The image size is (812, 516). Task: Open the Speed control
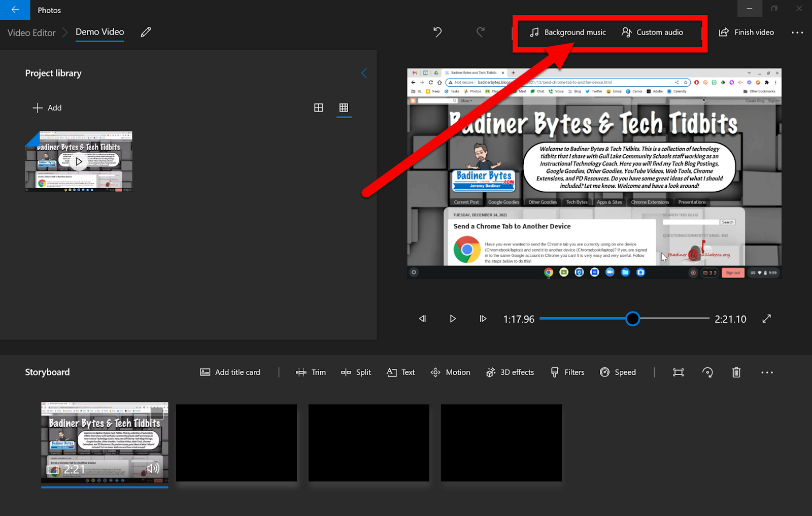pyautogui.click(x=618, y=372)
